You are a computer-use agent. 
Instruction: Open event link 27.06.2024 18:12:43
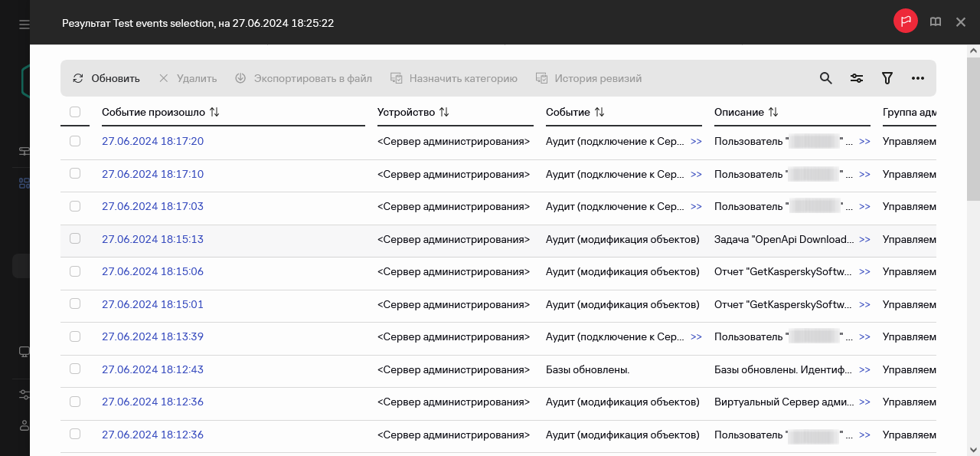point(152,369)
